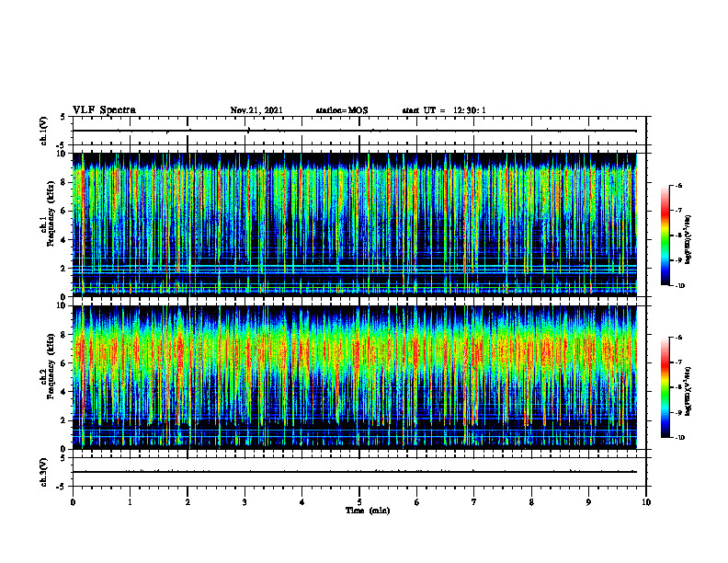This screenshot has width=728, height=563.
Task: Click the time axis tick label "3"
Action: (245, 502)
